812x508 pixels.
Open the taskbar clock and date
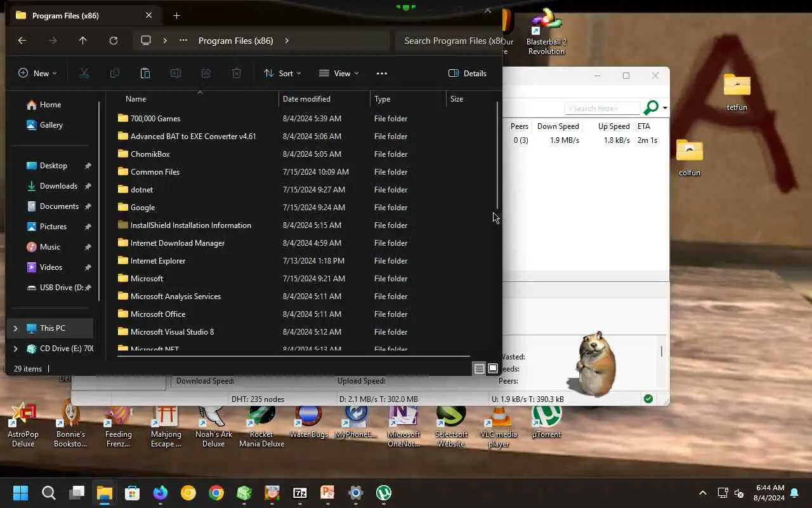pyautogui.click(x=769, y=493)
